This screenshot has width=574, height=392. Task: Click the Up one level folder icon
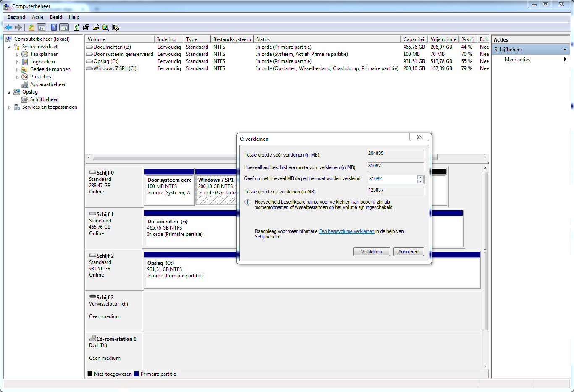pos(31,27)
